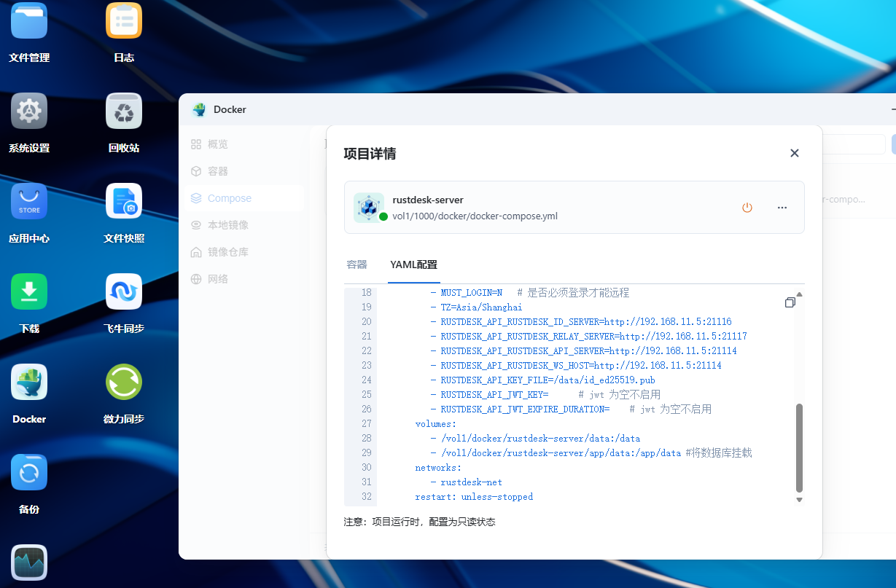896x588 pixels.
Task: Click YAML scrollbar up arrow
Action: click(799, 294)
